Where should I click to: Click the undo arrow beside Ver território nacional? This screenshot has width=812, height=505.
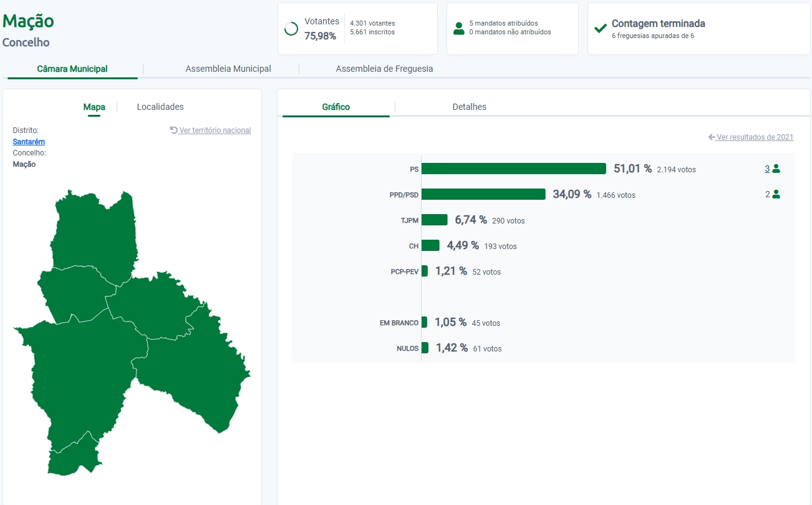click(174, 130)
